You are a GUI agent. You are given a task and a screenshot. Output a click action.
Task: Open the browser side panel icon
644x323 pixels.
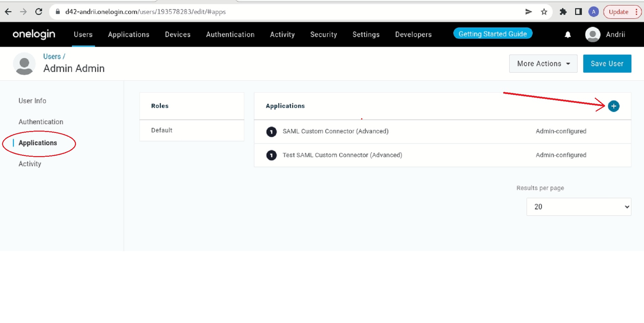click(x=578, y=12)
